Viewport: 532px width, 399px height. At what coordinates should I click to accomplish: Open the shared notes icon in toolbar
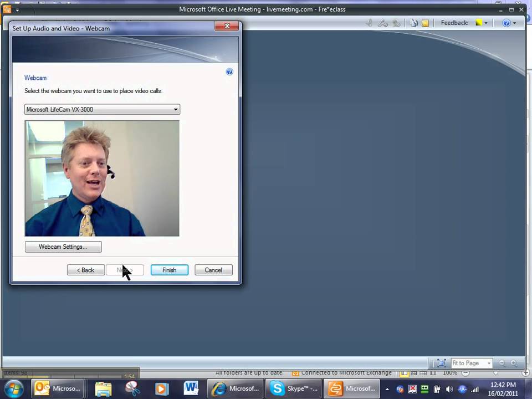click(x=425, y=23)
